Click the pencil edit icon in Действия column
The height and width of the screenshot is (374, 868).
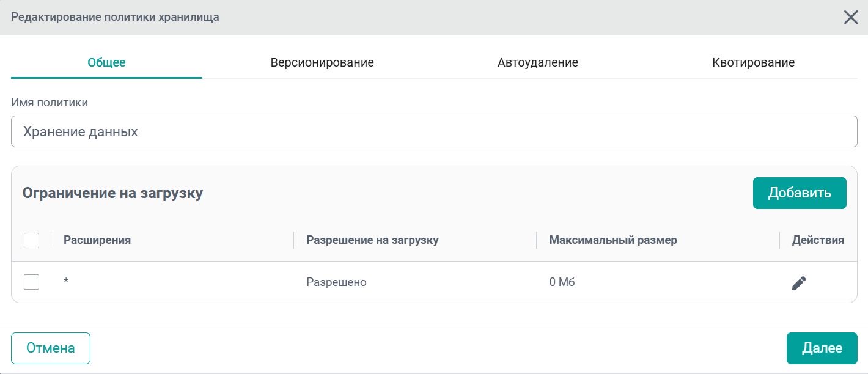tap(799, 283)
